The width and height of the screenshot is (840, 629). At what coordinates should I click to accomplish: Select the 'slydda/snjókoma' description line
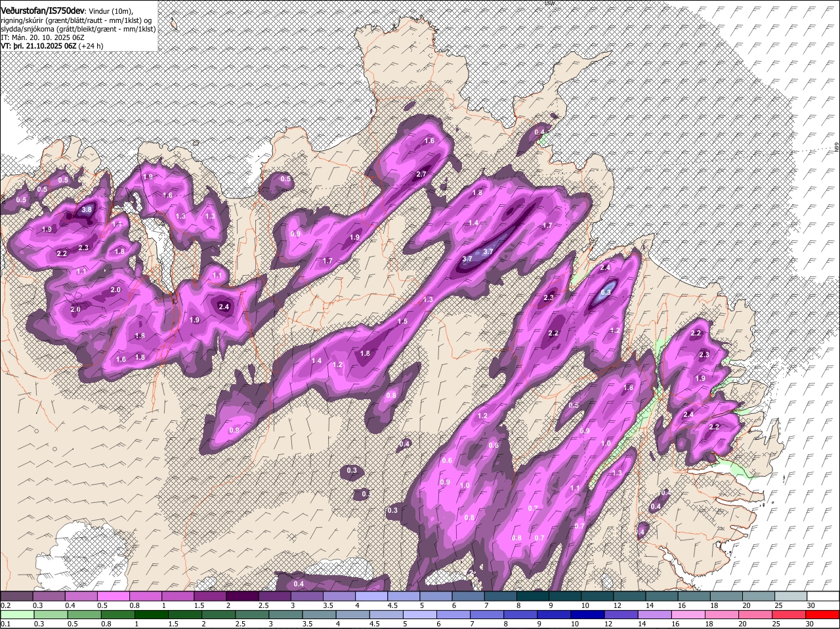[x=78, y=29]
